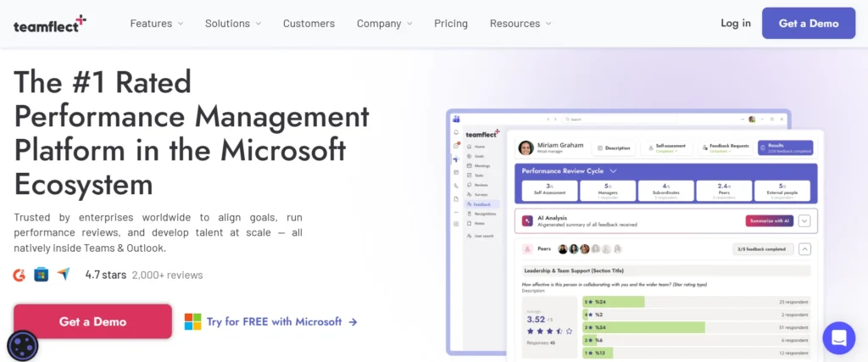Click the Goals item in preview sidebar
The image size is (868, 362).
pyautogui.click(x=476, y=156)
